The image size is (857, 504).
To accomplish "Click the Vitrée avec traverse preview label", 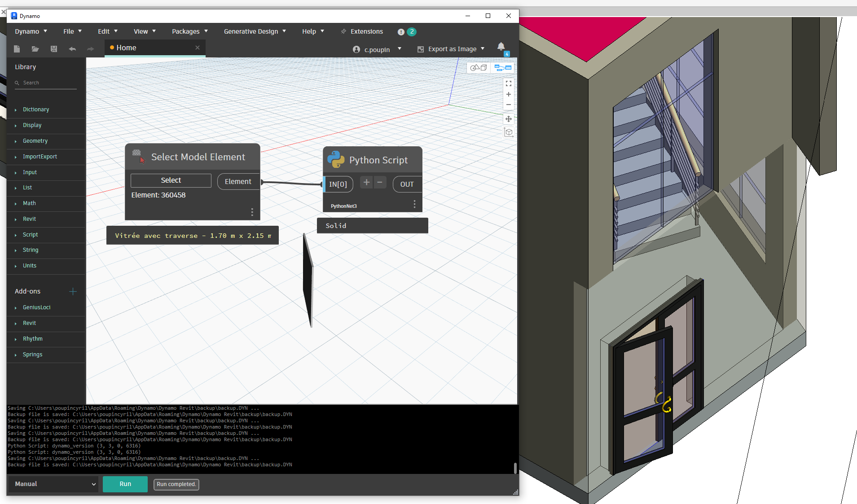I will 193,236.
